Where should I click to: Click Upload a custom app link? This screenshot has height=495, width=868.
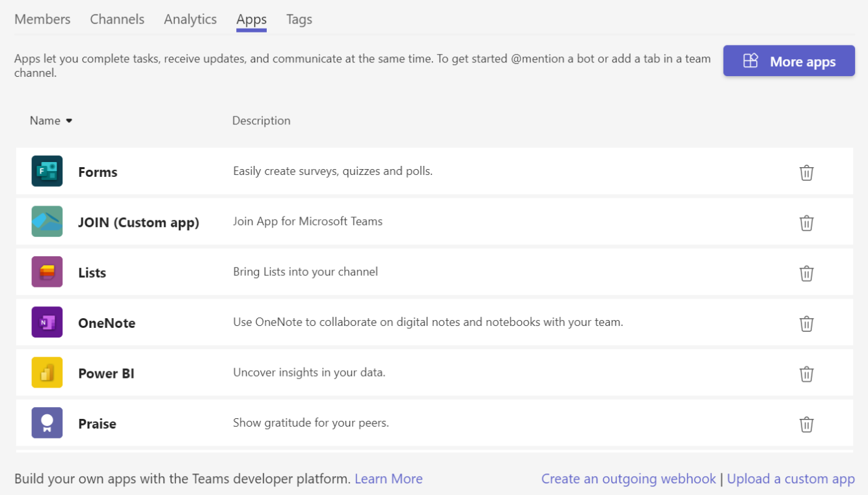pyautogui.click(x=791, y=479)
